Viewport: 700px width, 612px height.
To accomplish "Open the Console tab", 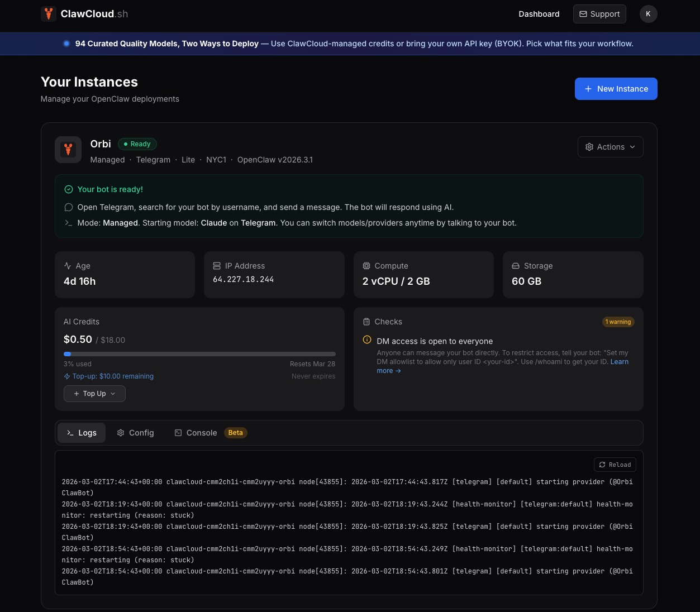I will pyautogui.click(x=196, y=433).
